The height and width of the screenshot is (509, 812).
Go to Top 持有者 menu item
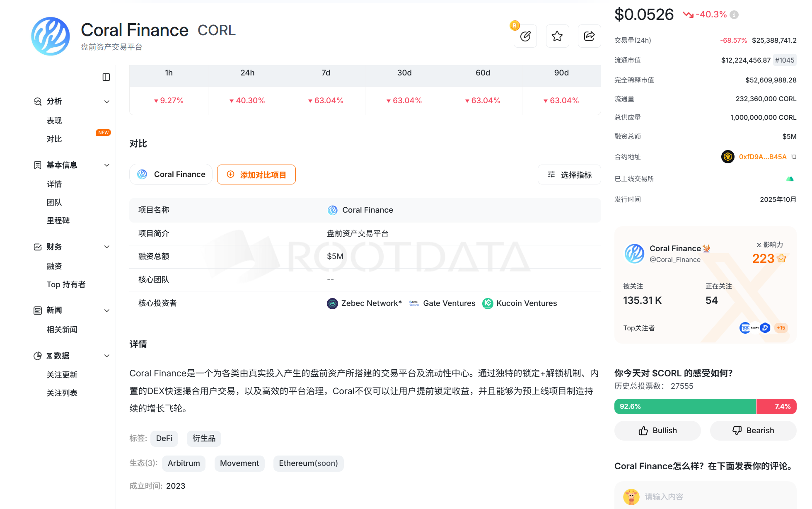pos(66,284)
